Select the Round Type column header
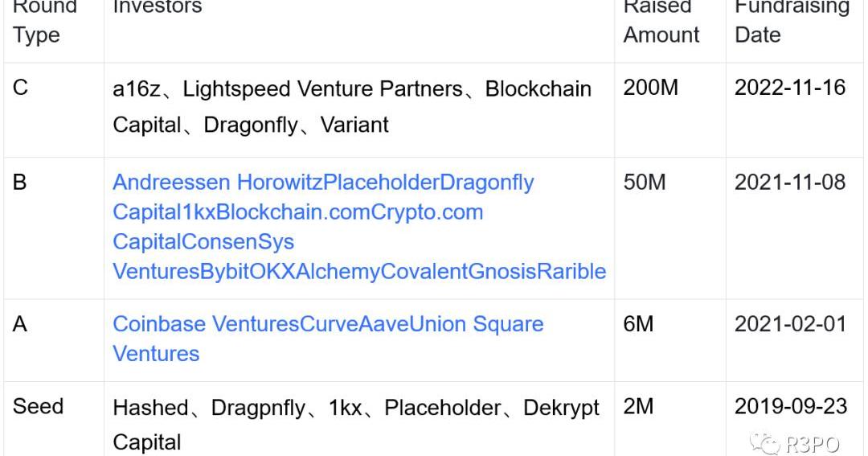 click(x=44, y=21)
